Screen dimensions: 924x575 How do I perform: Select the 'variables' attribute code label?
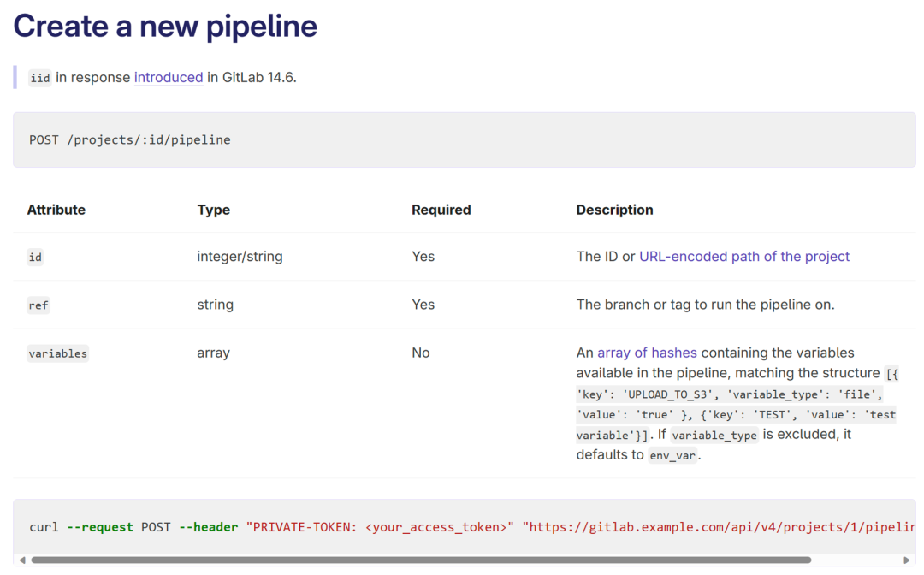point(57,353)
